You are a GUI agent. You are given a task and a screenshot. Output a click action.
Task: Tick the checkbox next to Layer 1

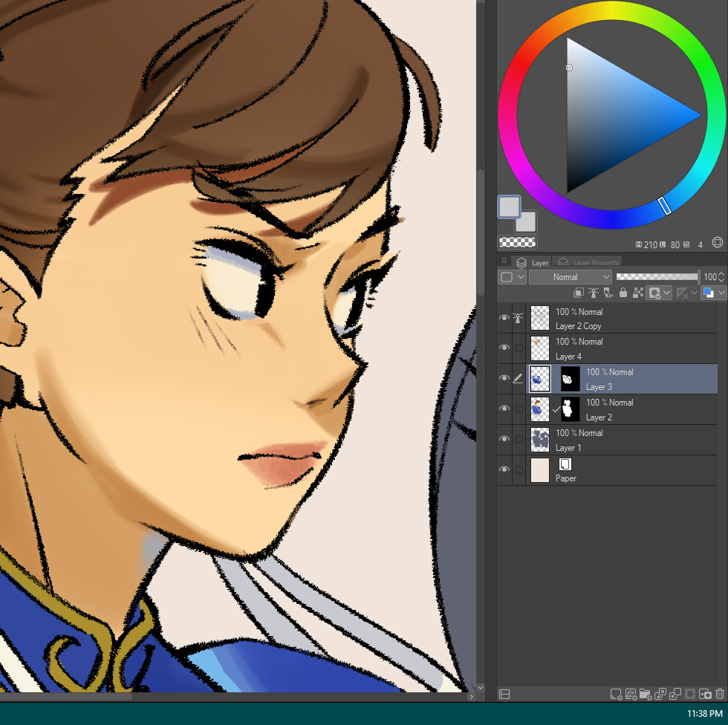click(x=519, y=439)
